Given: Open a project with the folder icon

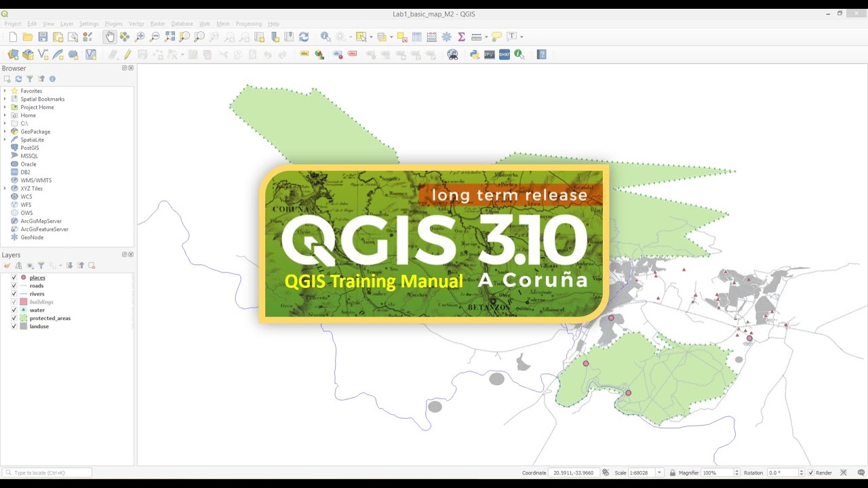Looking at the screenshot, I should [28, 37].
